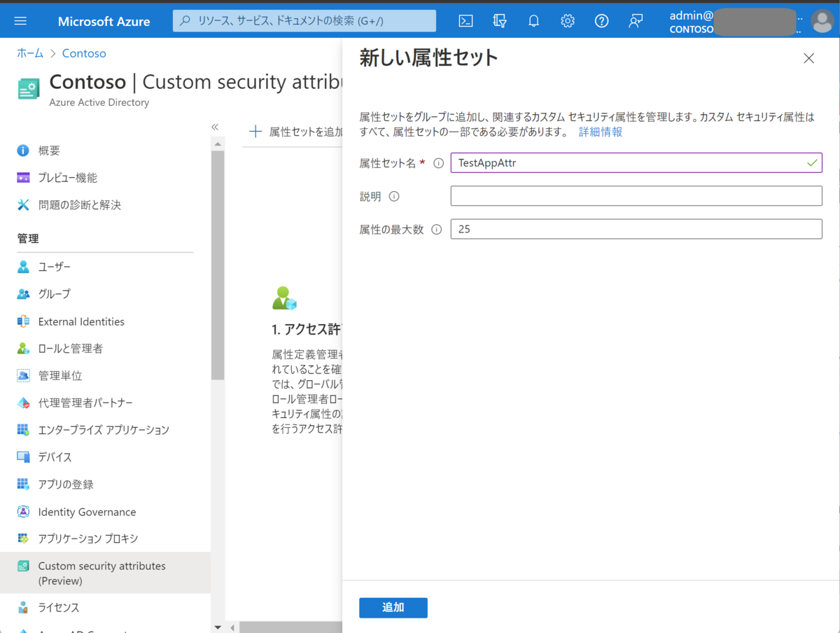The height and width of the screenshot is (633, 840).
Task: Click the sidebar scroll down arrow
Action: 218,627
